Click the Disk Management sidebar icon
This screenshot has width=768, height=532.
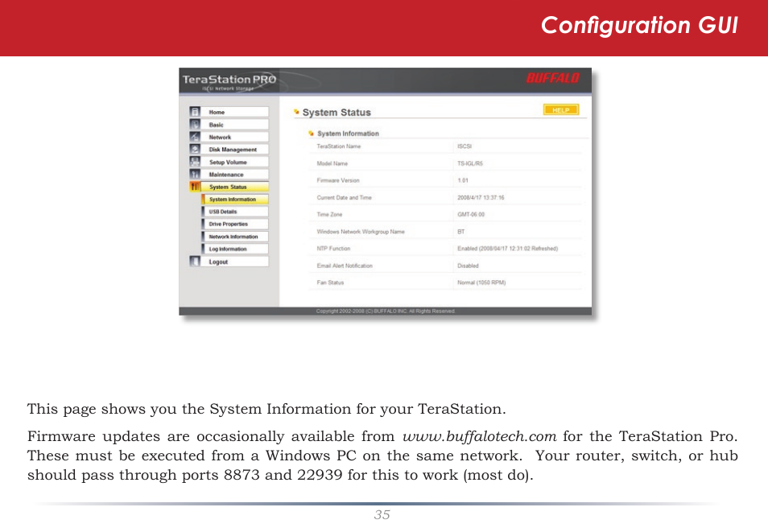(195, 149)
